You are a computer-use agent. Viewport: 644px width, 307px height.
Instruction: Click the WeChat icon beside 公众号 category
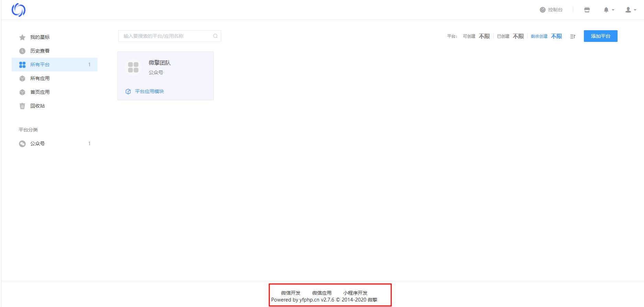tap(22, 144)
